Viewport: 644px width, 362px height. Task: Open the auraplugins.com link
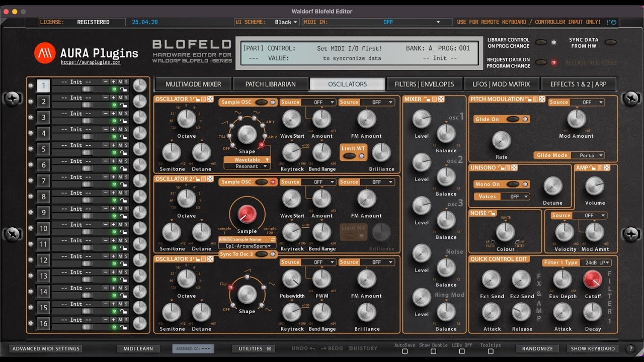click(x=91, y=63)
